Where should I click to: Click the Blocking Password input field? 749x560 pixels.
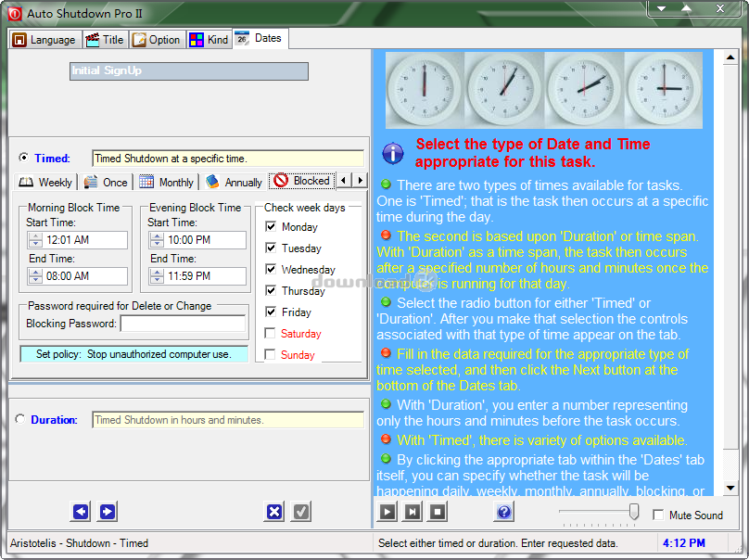[x=184, y=324]
